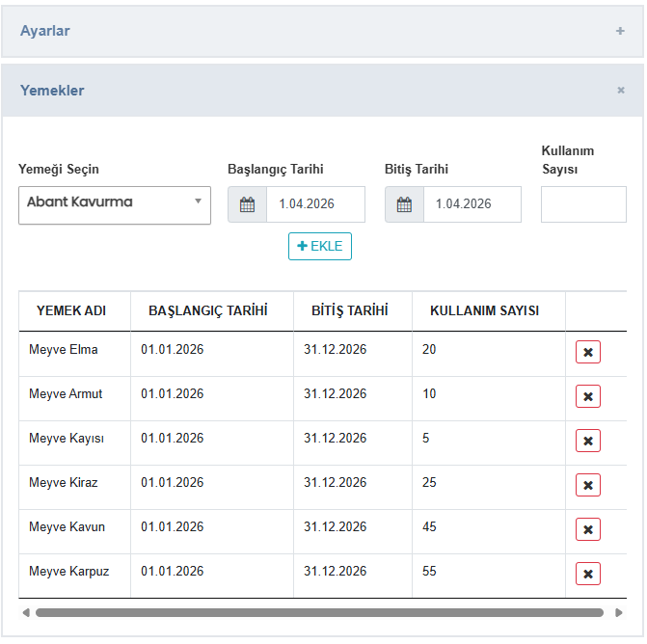Click calendar icon beside Başlangıç Tarihi

tap(247, 204)
